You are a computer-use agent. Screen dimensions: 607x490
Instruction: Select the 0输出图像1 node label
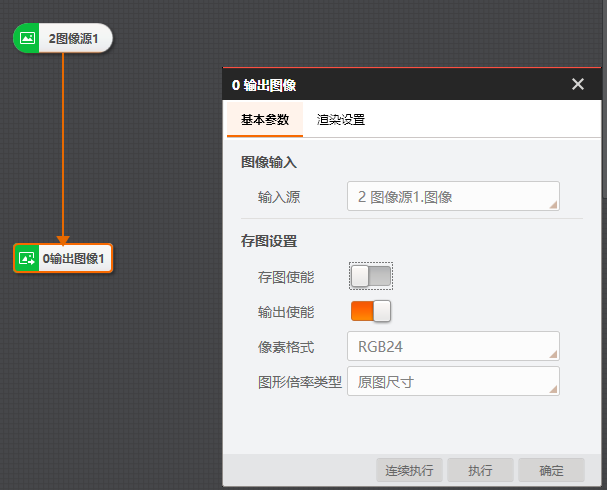coord(74,258)
